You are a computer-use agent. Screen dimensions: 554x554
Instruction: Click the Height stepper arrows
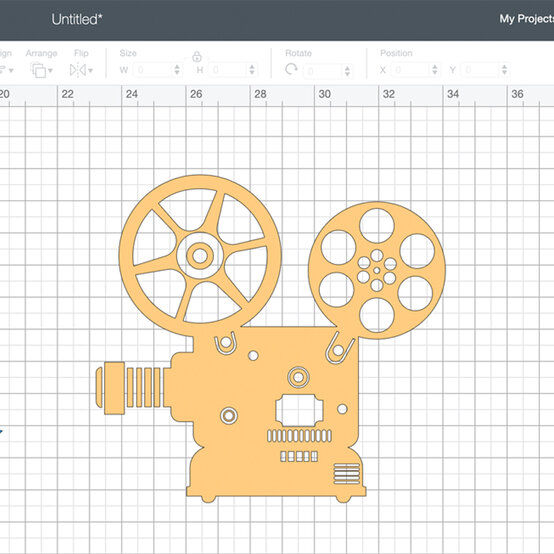coord(252,70)
